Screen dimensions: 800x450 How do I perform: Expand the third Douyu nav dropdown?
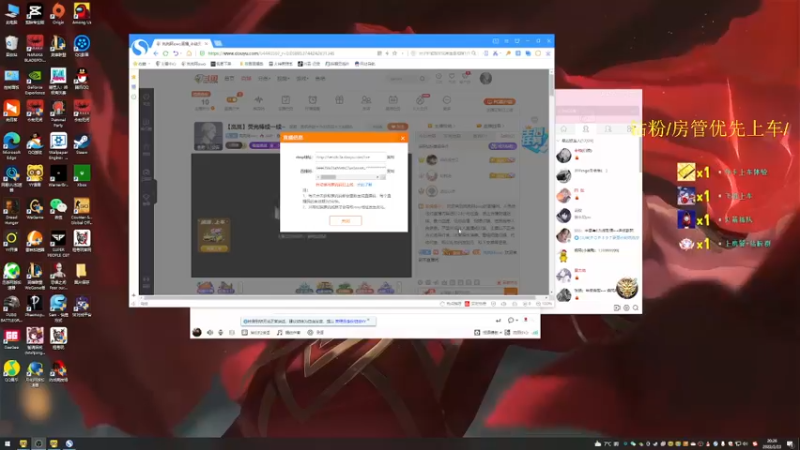click(264, 79)
